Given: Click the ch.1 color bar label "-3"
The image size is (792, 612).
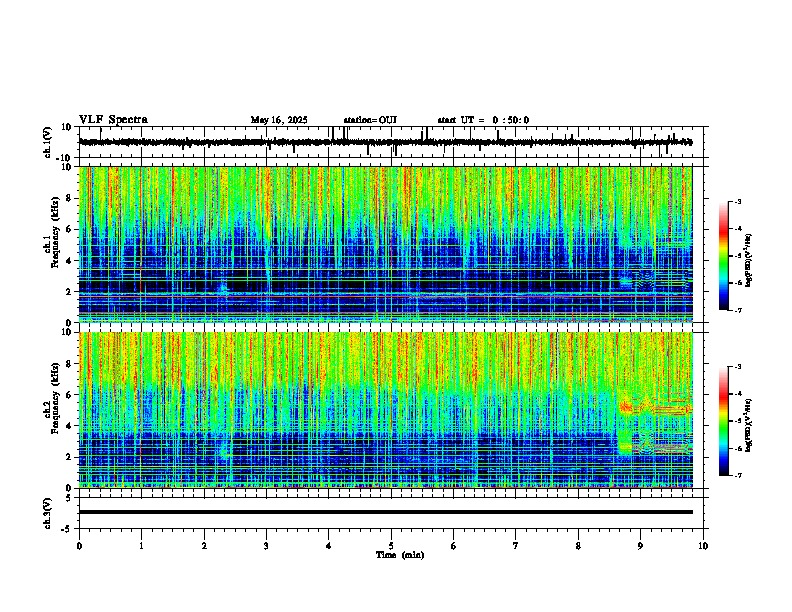Looking at the screenshot, I should coord(737,202).
